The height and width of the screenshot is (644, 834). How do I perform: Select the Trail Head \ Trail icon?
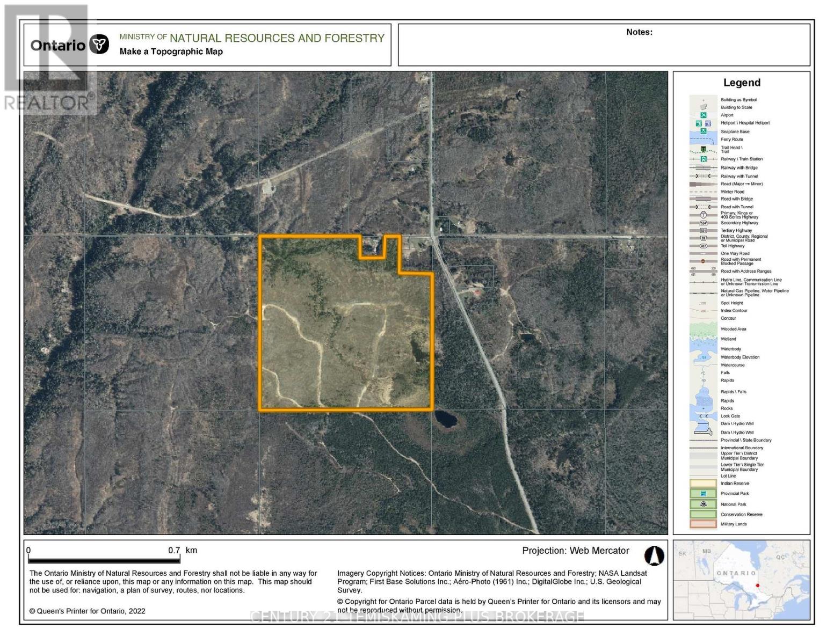702,150
